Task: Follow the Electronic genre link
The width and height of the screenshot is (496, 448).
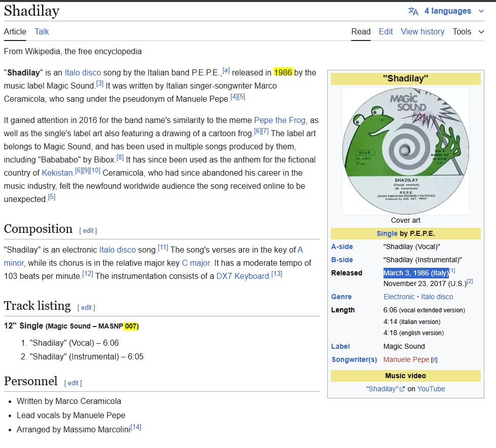Action: pos(399,297)
